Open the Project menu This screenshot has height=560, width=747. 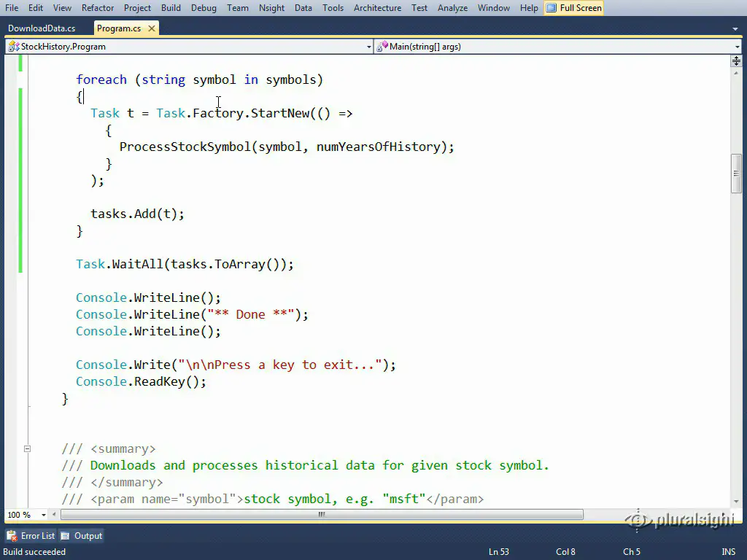pos(137,8)
